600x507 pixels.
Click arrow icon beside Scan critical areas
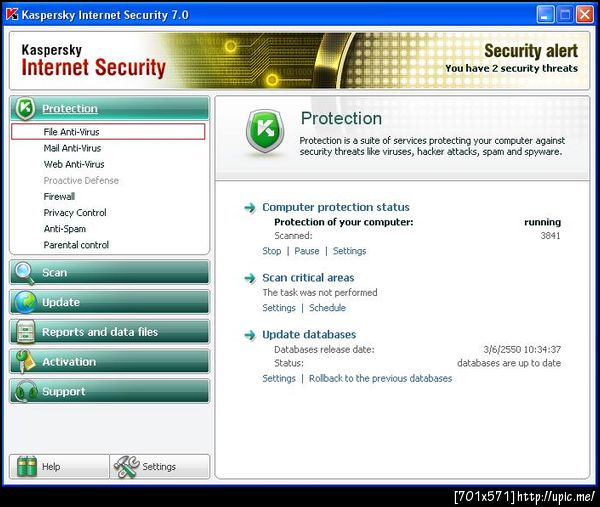click(x=250, y=278)
